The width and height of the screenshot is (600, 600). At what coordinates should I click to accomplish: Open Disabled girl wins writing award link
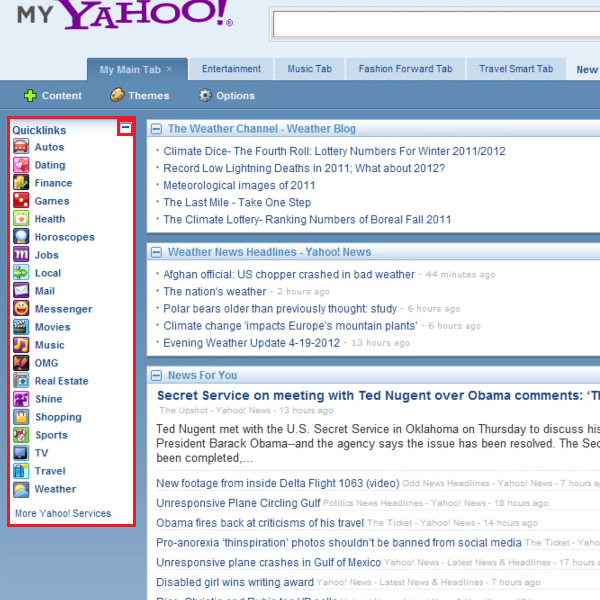[235, 582]
